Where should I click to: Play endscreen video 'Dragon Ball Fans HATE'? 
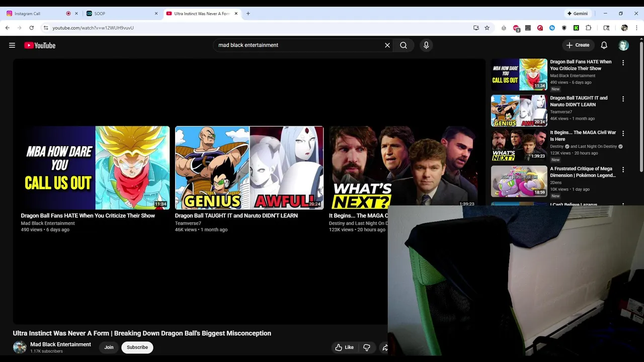(95, 167)
